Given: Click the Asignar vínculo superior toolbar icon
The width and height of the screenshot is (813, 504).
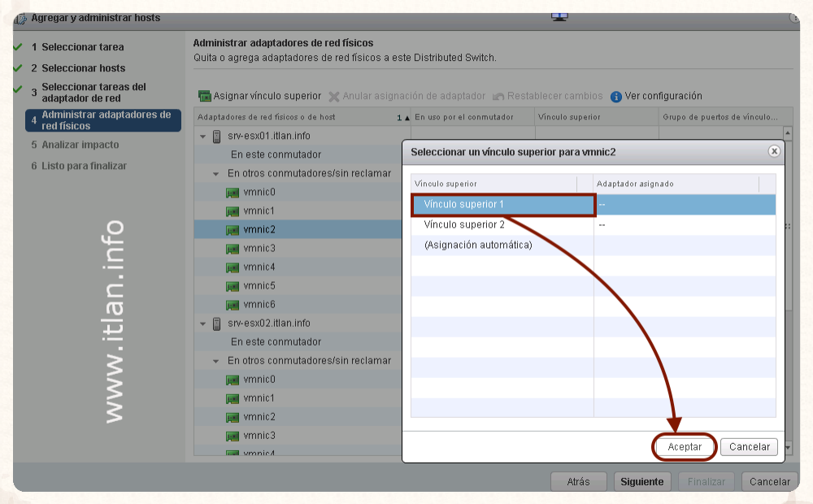Looking at the screenshot, I should [205, 96].
